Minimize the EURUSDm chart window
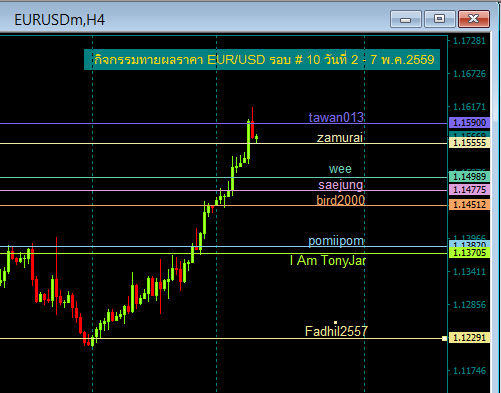The image size is (501, 393). tap(405, 19)
